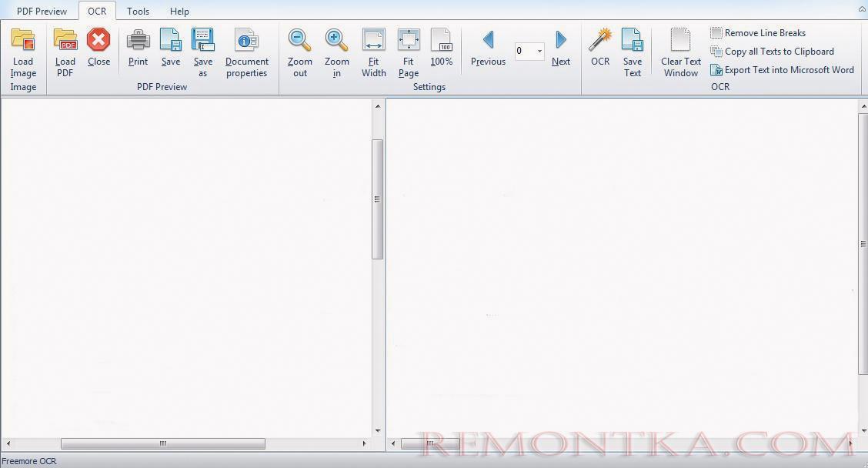The width and height of the screenshot is (868, 468).
Task: Click Export Text into Microsoft Word
Action: tap(789, 70)
